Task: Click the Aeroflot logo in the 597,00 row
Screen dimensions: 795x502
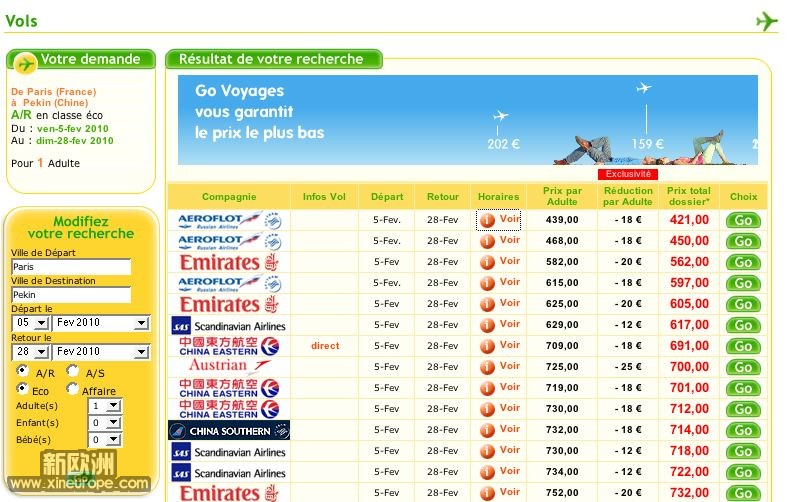Action: pyautogui.click(x=230, y=283)
